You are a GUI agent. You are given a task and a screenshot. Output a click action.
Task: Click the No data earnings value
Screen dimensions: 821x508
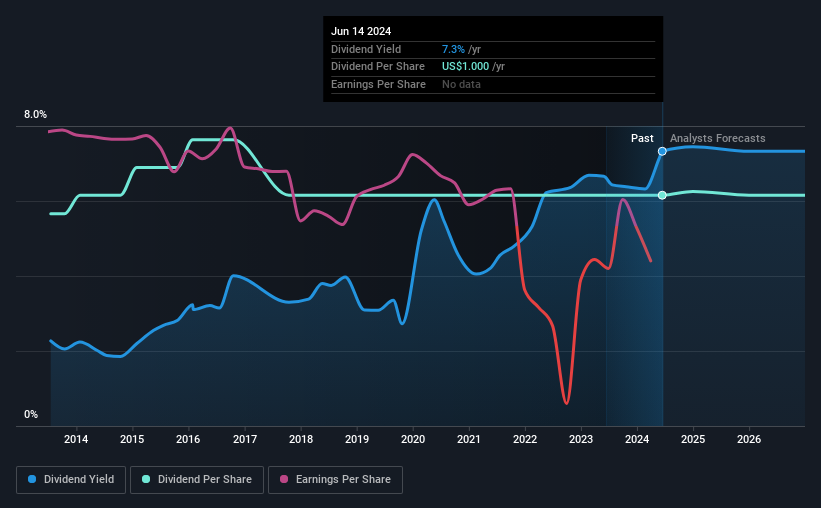click(x=461, y=84)
